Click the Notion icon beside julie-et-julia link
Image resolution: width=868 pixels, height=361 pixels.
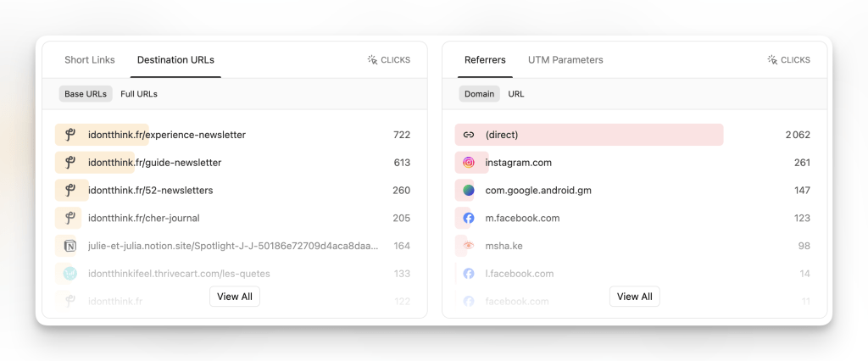[70, 247]
